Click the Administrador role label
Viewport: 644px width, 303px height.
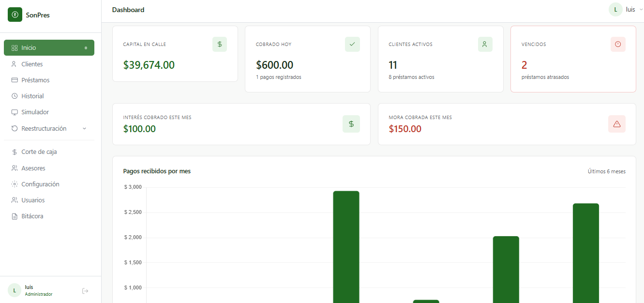point(39,294)
